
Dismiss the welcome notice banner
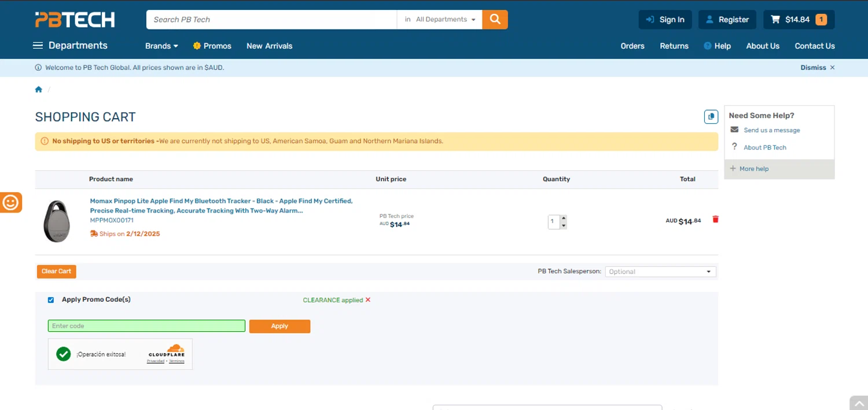[818, 68]
